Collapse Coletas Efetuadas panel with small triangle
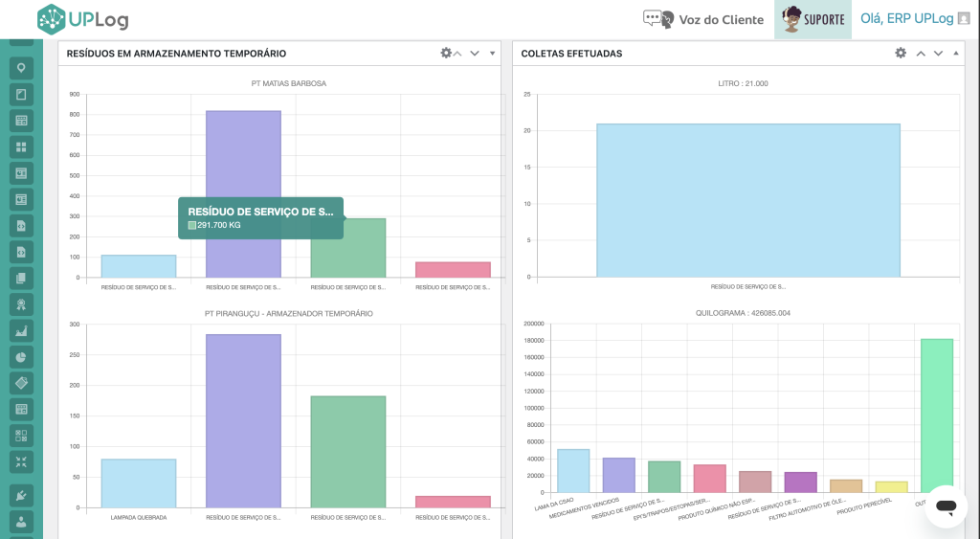Image resolution: width=980 pixels, height=539 pixels. pyautogui.click(x=956, y=54)
